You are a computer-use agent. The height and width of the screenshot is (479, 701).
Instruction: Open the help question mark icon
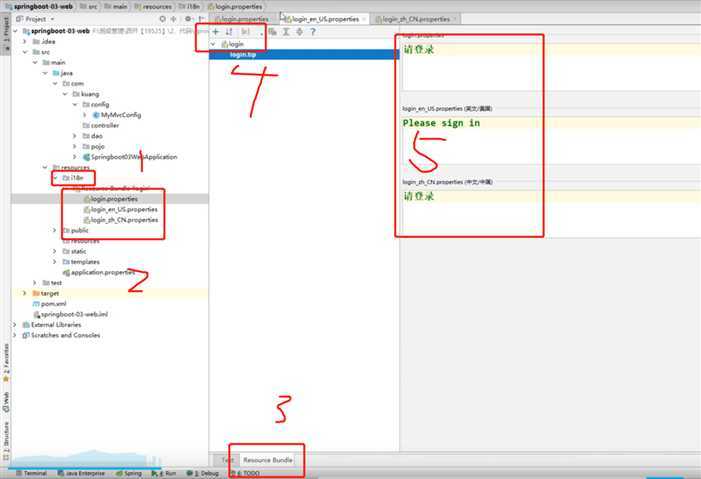click(x=313, y=32)
